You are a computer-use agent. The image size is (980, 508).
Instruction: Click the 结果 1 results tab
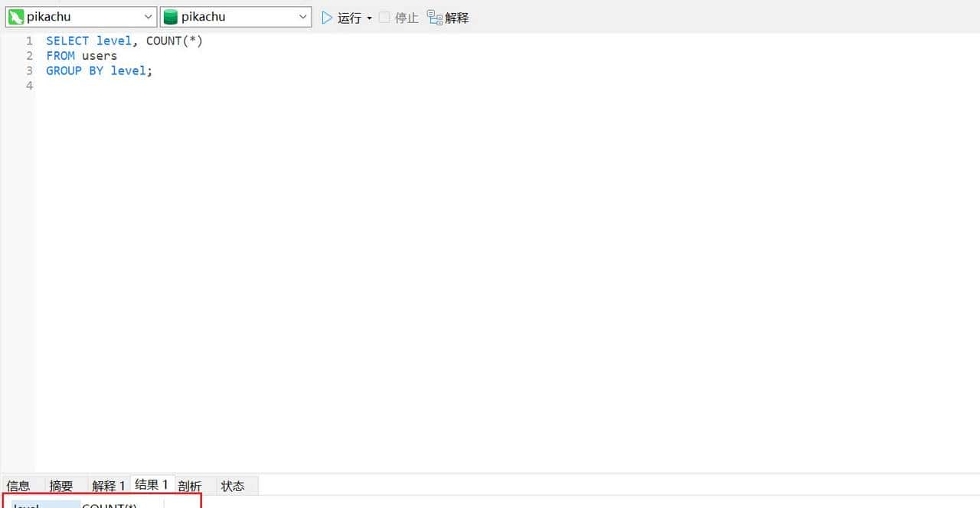pyautogui.click(x=151, y=483)
